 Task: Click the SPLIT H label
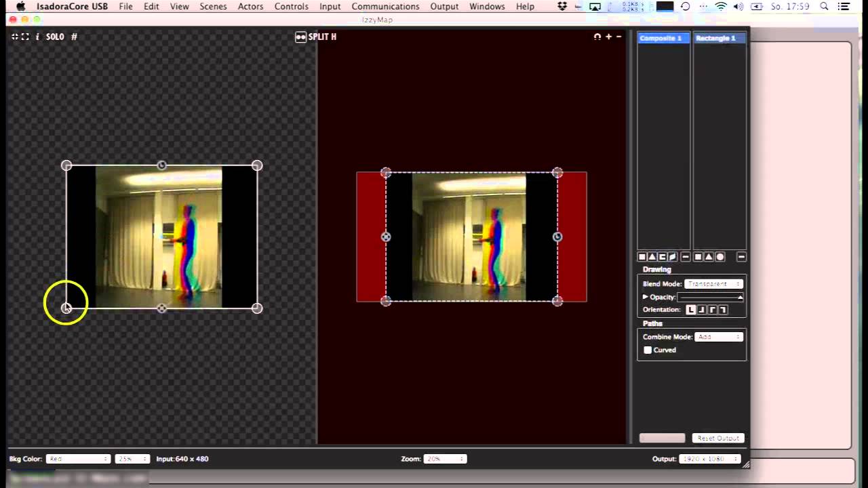point(323,37)
